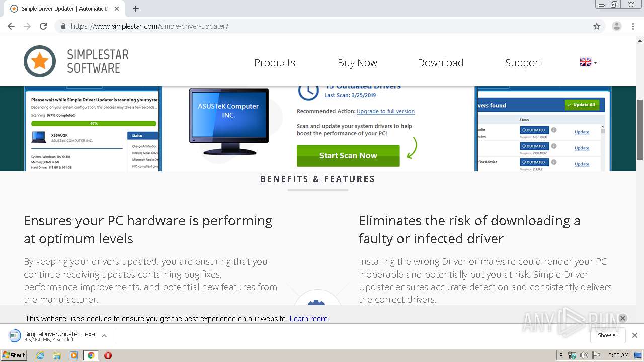The height and width of the screenshot is (362, 644).
Task: Click the Start Scan Now button
Action: 348,156
